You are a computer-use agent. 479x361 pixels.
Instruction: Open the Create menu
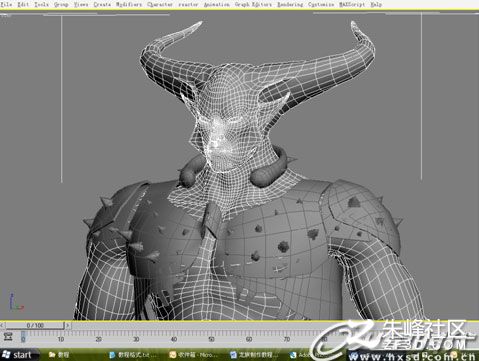tap(102, 4)
